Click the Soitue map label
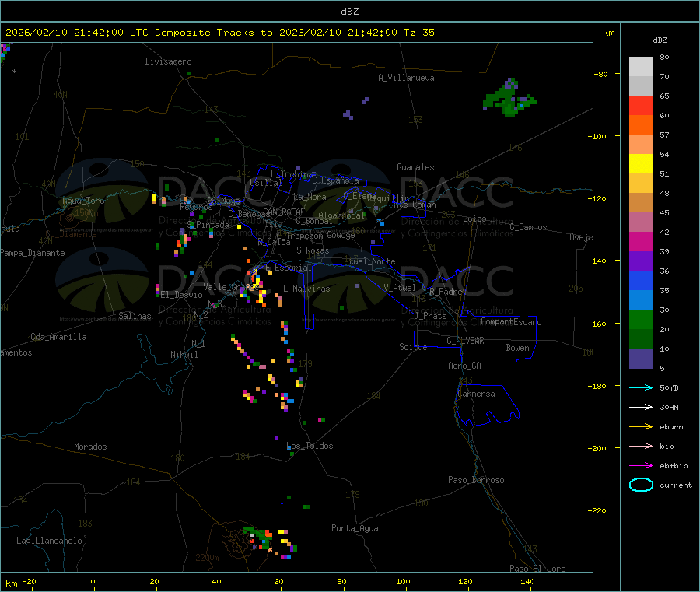The height and width of the screenshot is (592, 700). pos(413,347)
